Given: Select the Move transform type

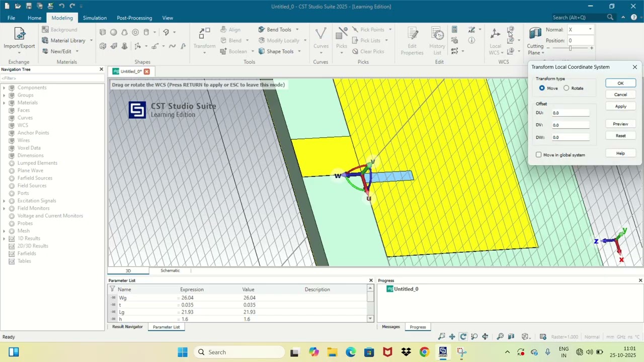Looking at the screenshot, I should [542, 88].
